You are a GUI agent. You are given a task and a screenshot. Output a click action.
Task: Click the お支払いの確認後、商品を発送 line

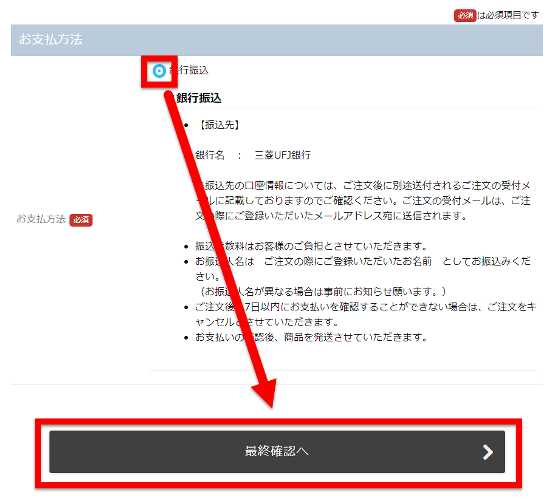pos(311,337)
